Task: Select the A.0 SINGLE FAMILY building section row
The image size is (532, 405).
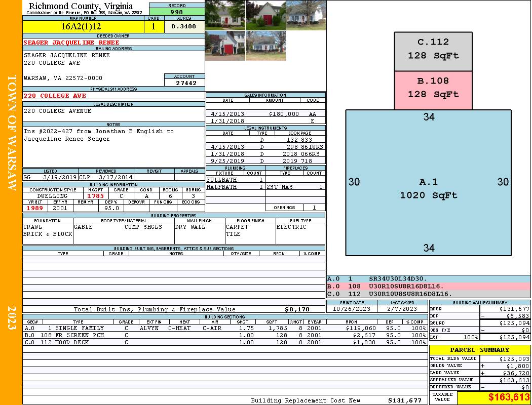Action: [x=224, y=328]
